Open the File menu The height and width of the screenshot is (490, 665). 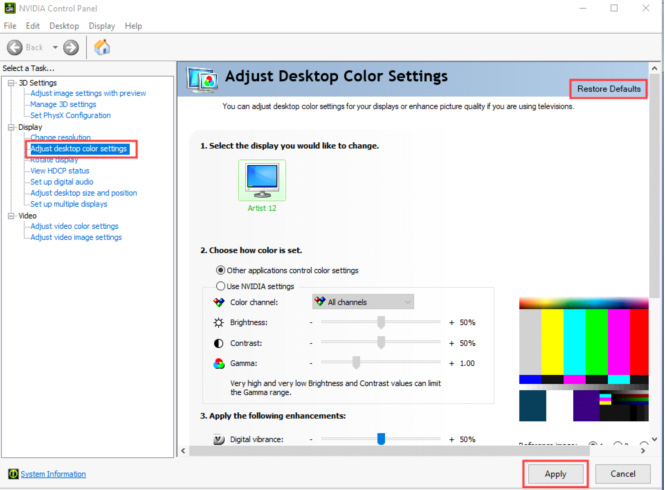click(10, 26)
